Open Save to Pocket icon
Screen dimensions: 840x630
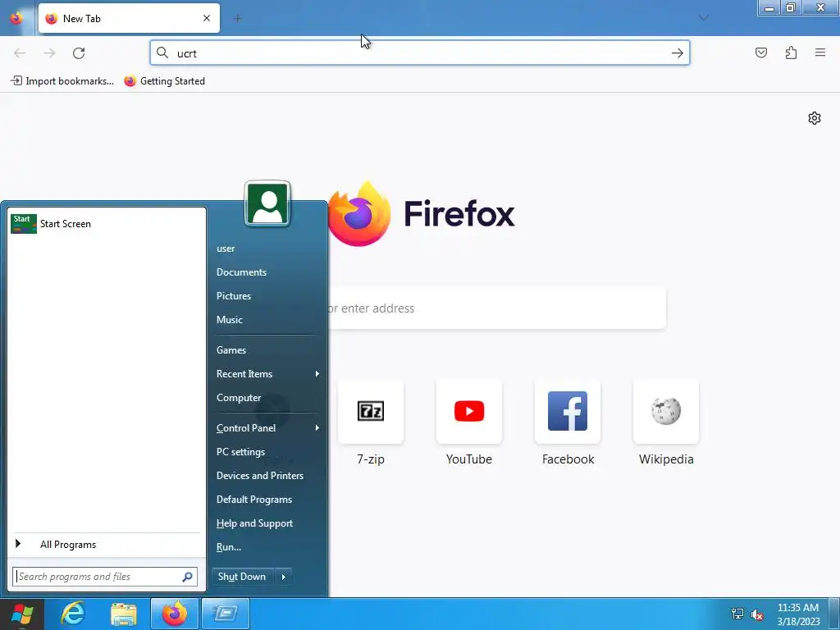[760, 52]
